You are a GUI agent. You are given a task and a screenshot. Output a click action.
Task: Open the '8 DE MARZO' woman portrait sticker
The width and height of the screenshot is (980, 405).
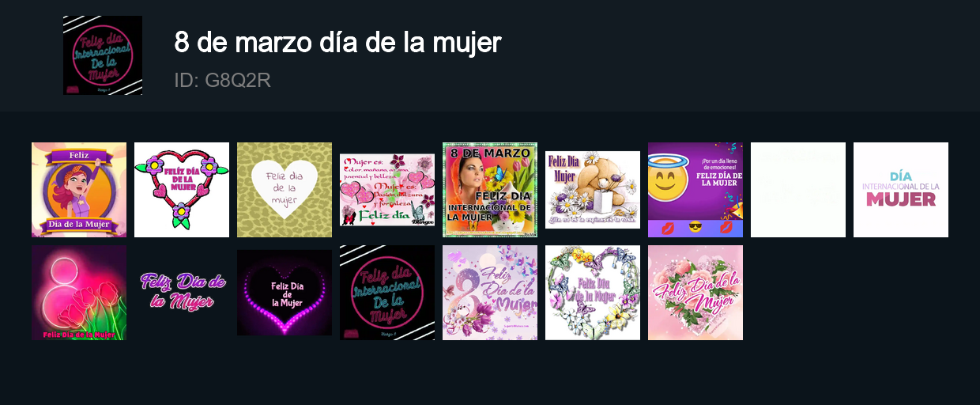click(490, 190)
